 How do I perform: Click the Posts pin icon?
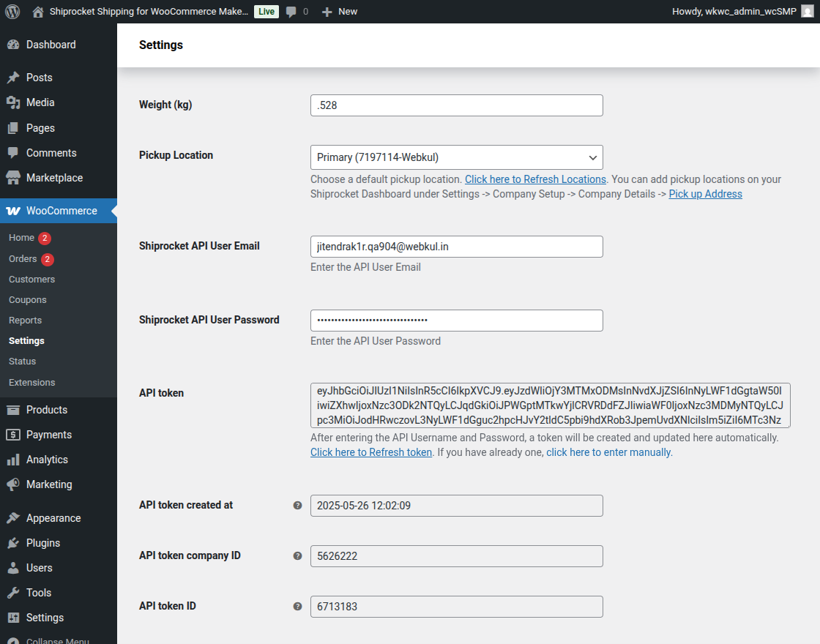[x=13, y=78]
